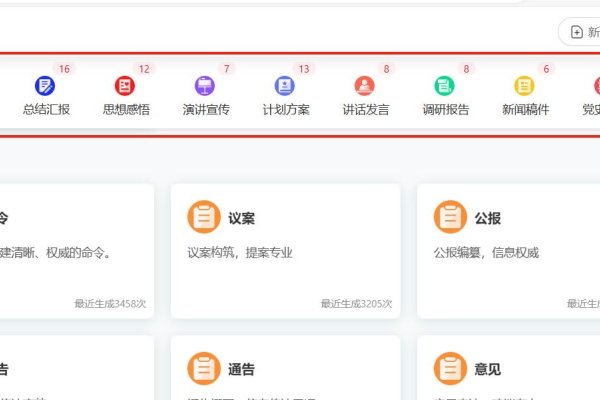The width and height of the screenshot is (600, 400).
Task: Open the 公报 template card title
Action: coord(488,218)
